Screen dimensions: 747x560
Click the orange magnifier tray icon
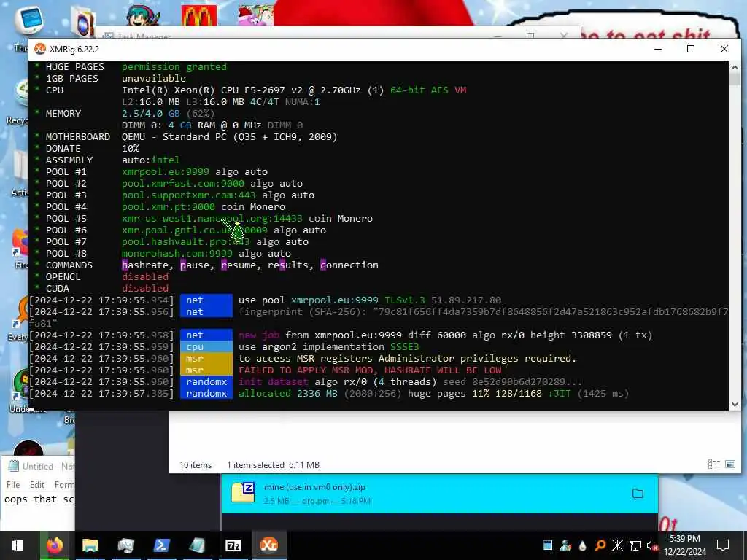coord(600,545)
